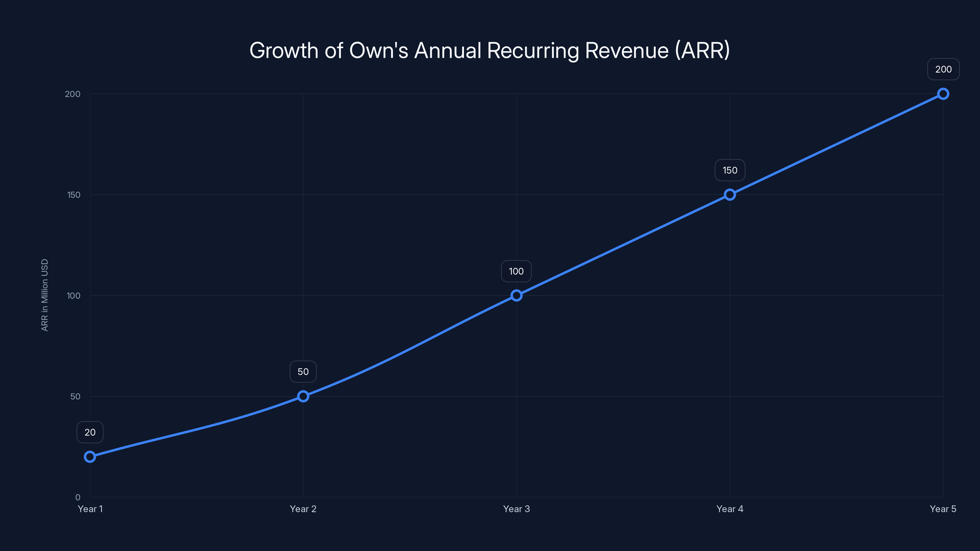Click the 100 data label badge
Image resolution: width=980 pixels, height=551 pixels.
(x=516, y=271)
